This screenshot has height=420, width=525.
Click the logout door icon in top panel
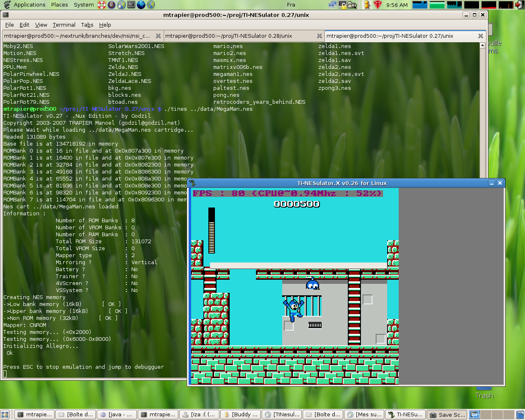click(x=520, y=5)
